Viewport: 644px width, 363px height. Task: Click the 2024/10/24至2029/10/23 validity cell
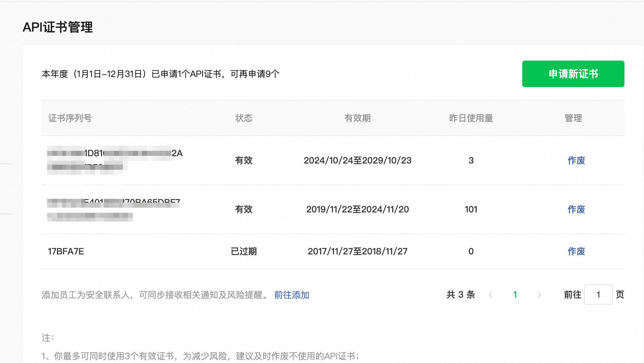tap(357, 160)
